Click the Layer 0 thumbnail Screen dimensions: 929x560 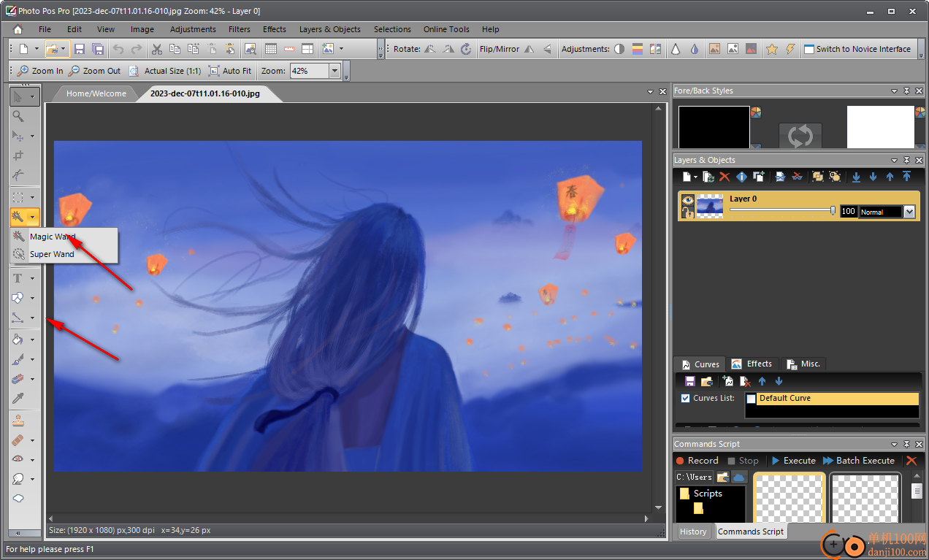tap(710, 206)
